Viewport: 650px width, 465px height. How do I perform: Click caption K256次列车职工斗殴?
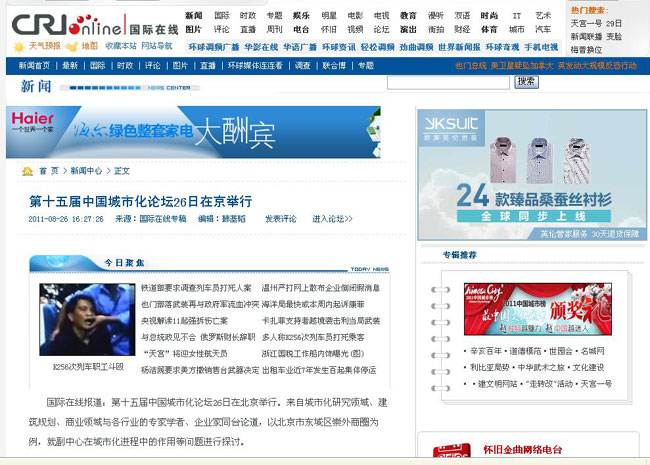tap(88, 367)
